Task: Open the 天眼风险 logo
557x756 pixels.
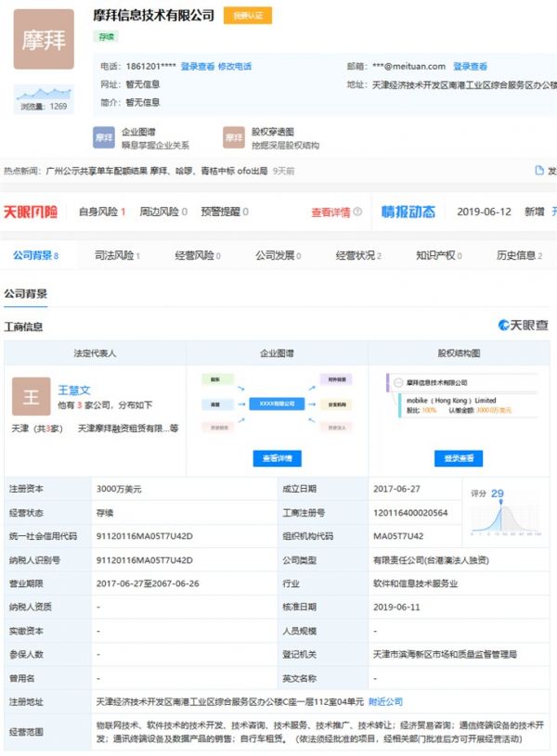Action: point(31,211)
